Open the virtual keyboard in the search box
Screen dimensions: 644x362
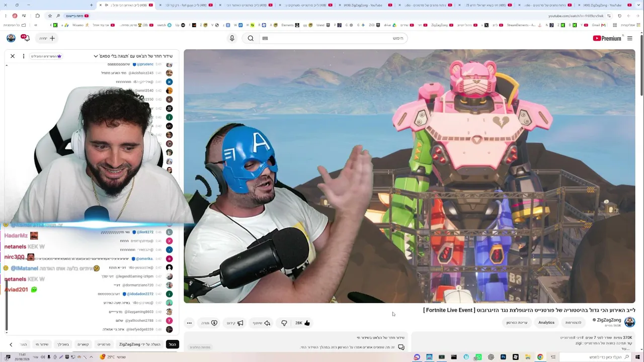pos(265,38)
